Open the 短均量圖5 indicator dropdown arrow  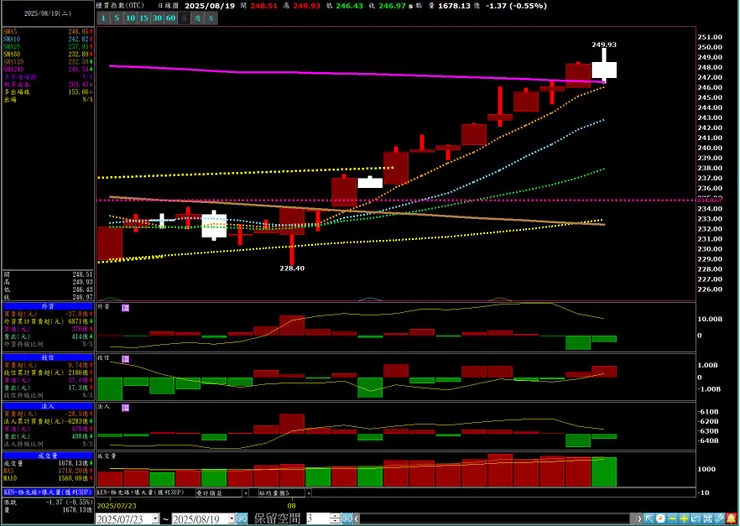click(x=309, y=493)
